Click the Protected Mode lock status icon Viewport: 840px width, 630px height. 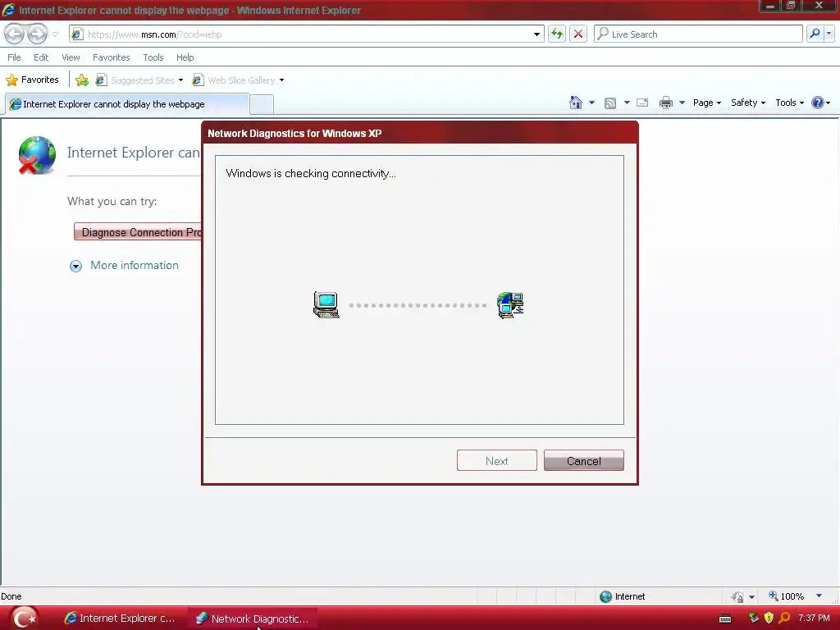737,596
